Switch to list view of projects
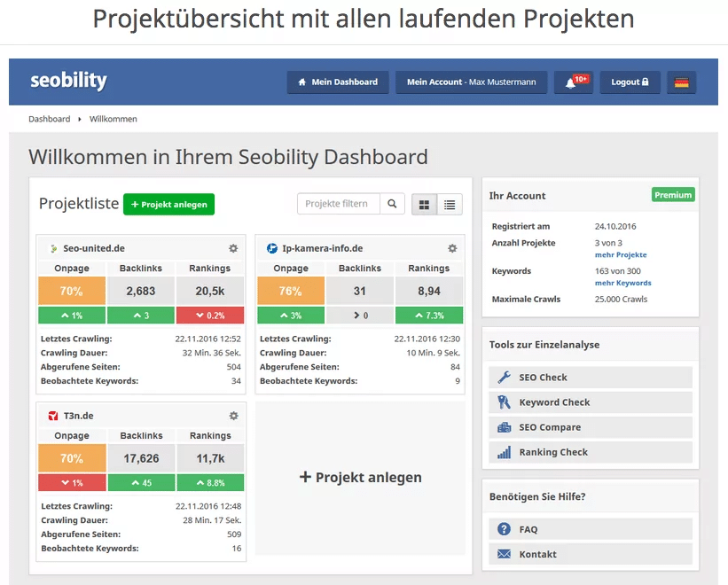Screen dimensions: 728x585 450,205
